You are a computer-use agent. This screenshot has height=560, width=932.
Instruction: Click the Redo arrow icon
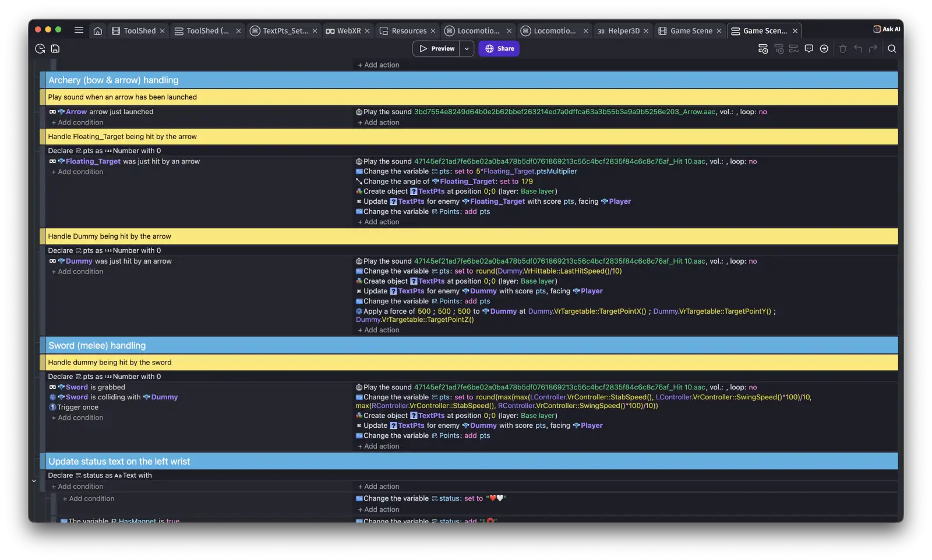[873, 49]
